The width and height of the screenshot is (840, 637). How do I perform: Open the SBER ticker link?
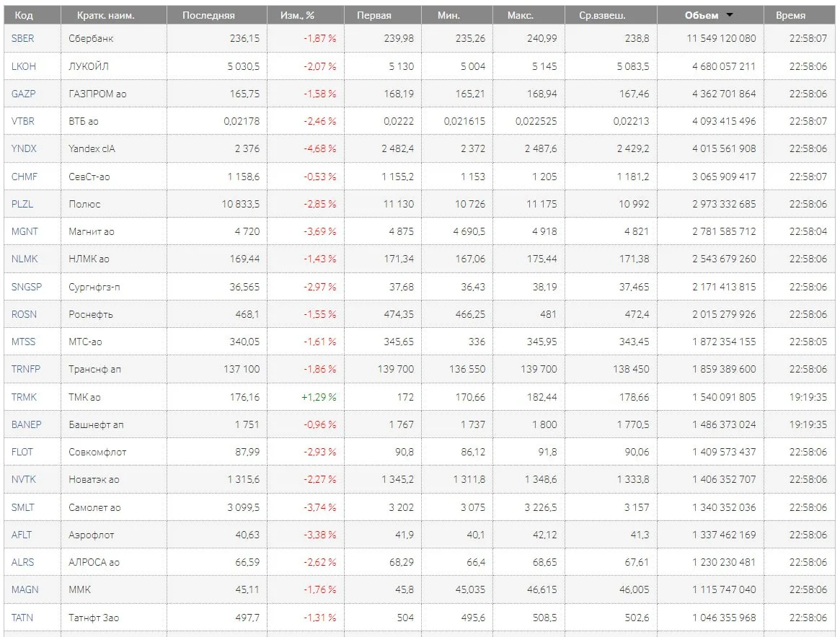22,38
